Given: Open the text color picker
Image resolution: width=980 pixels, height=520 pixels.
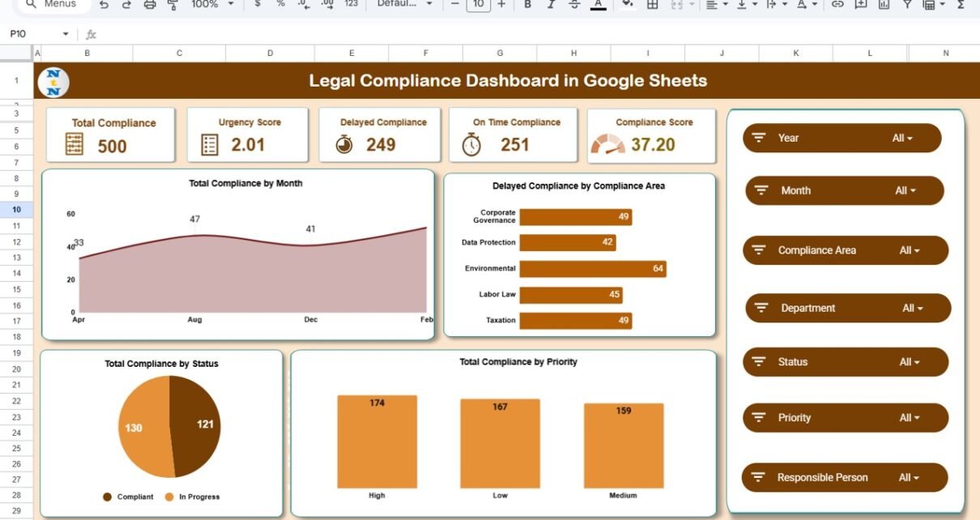Looking at the screenshot, I should 598,5.
